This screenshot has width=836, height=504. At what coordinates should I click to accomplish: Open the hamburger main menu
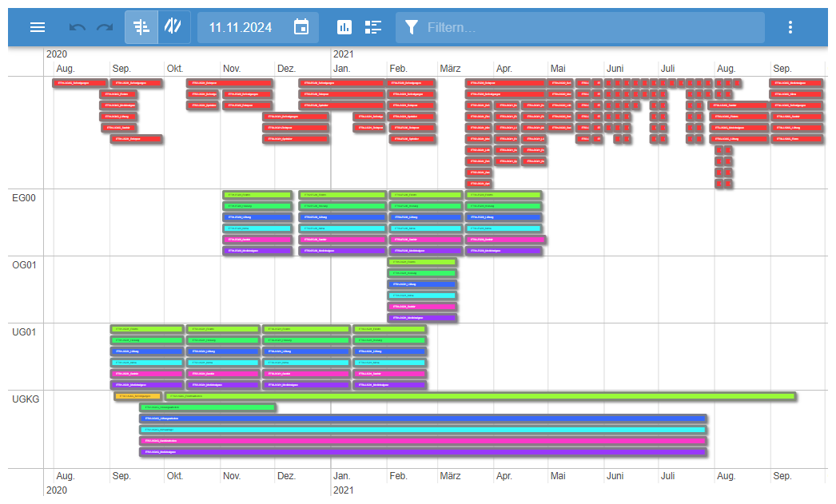[x=38, y=27]
